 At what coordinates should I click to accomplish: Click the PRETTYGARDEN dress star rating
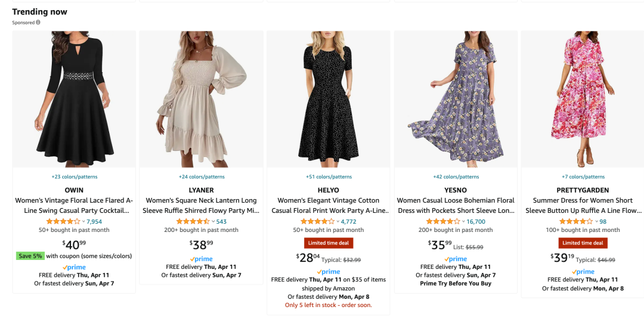pyautogui.click(x=575, y=221)
